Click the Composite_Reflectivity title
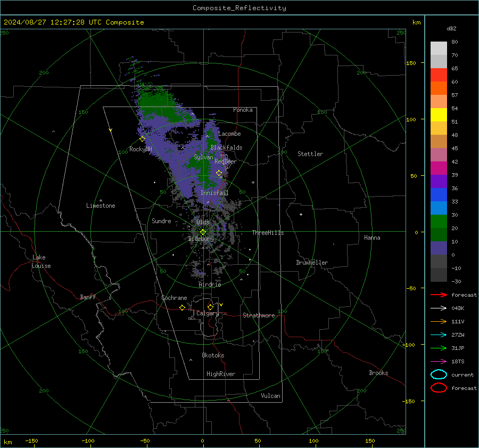This screenshot has width=479, height=448. (x=240, y=8)
